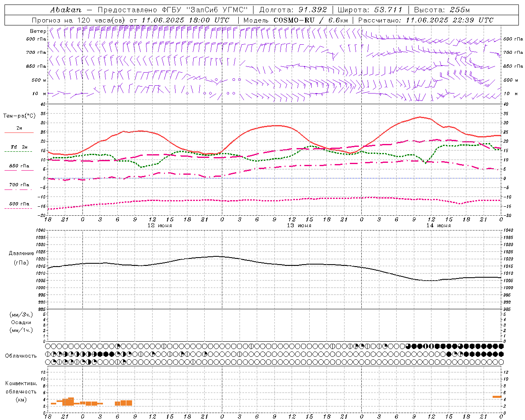Select forecast header "Прогноз на 120 часа(ов)"
The height and width of the screenshot is (420, 525).
pyautogui.click(x=79, y=20)
